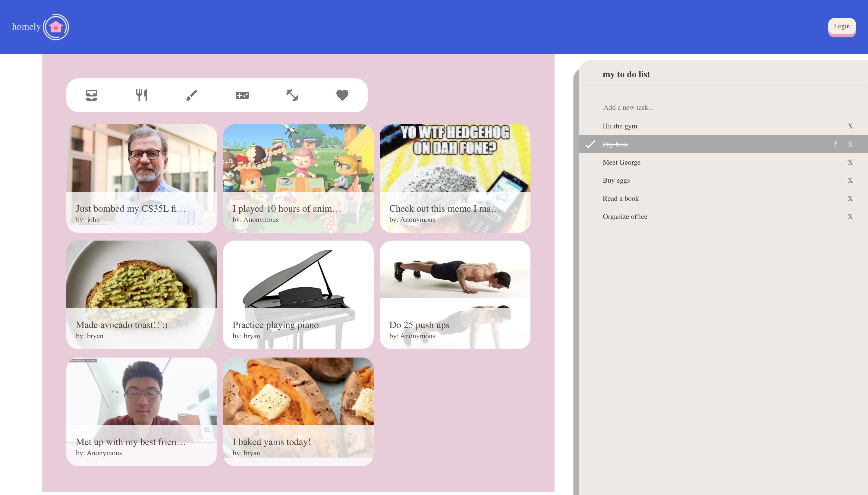
Task: Choose the game controller category icon
Action: tap(242, 95)
